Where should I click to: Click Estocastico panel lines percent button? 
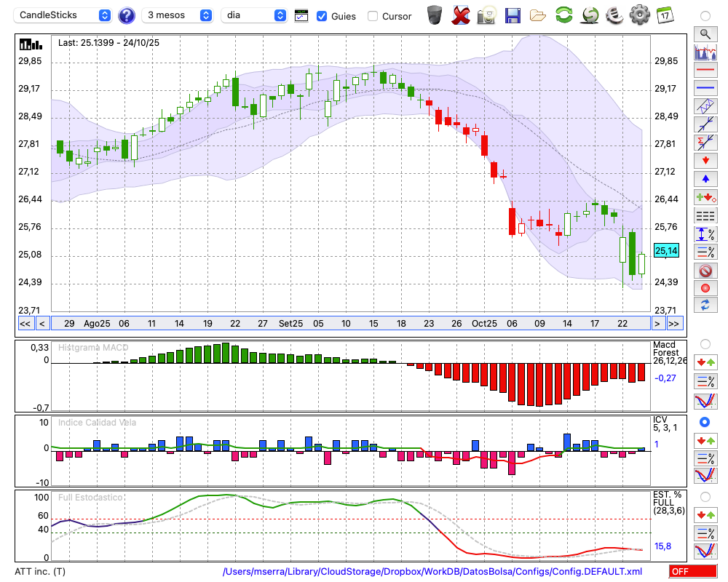tap(705, 533)
